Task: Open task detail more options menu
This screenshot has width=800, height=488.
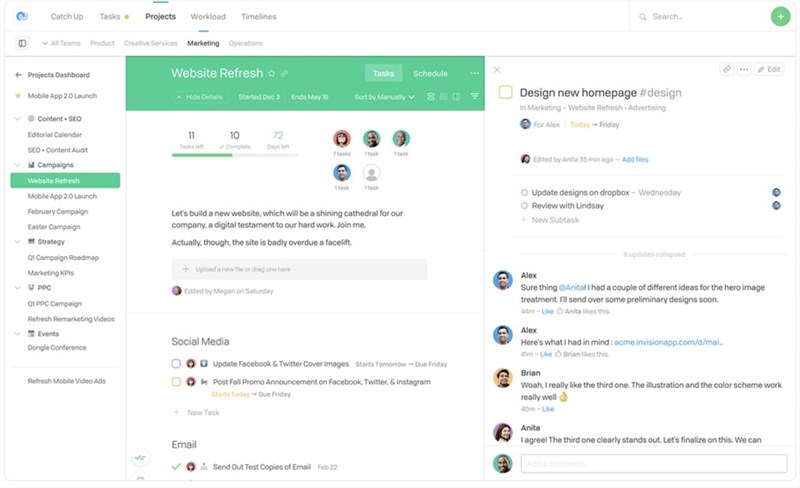Action: coord(744,69)
